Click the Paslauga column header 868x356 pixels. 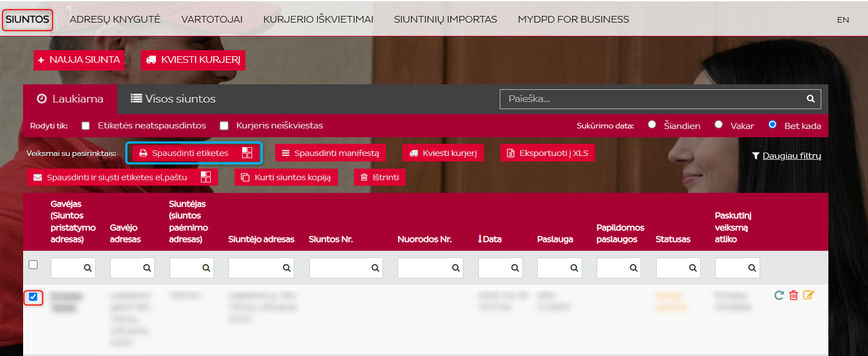click(555, 239)
